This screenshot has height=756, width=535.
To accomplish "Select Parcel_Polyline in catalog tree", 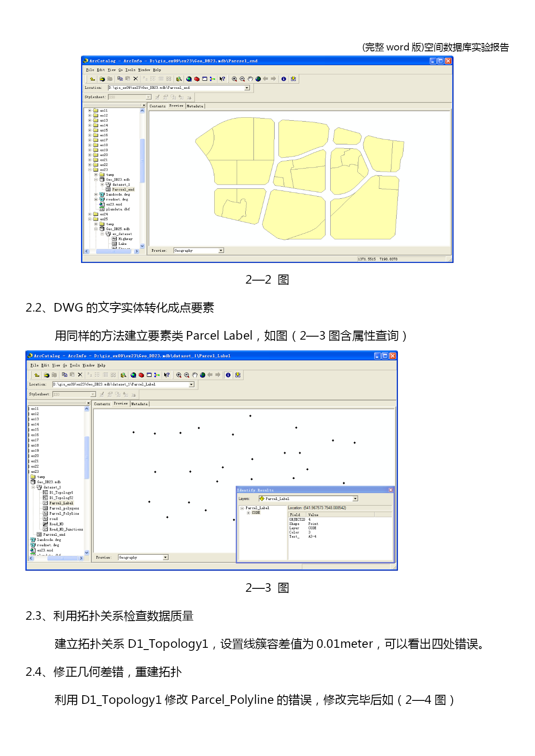I will click(x=64, y=514).
